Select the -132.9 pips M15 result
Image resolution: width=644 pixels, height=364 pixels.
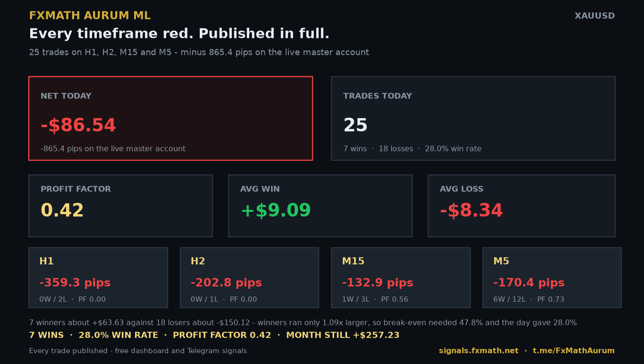pos(378,283)
